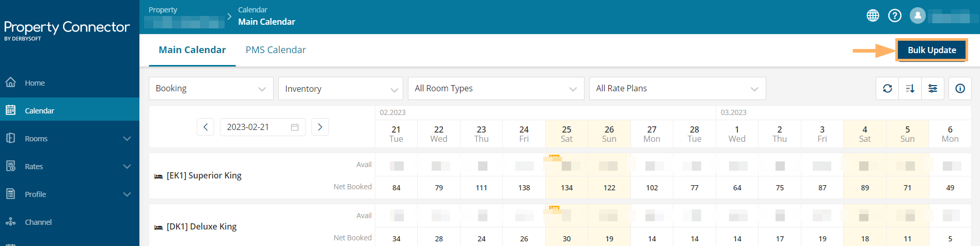This screenshot has height=246, width=980.
Task: Click the Property Connector logo
Action: tap(67, 30)
